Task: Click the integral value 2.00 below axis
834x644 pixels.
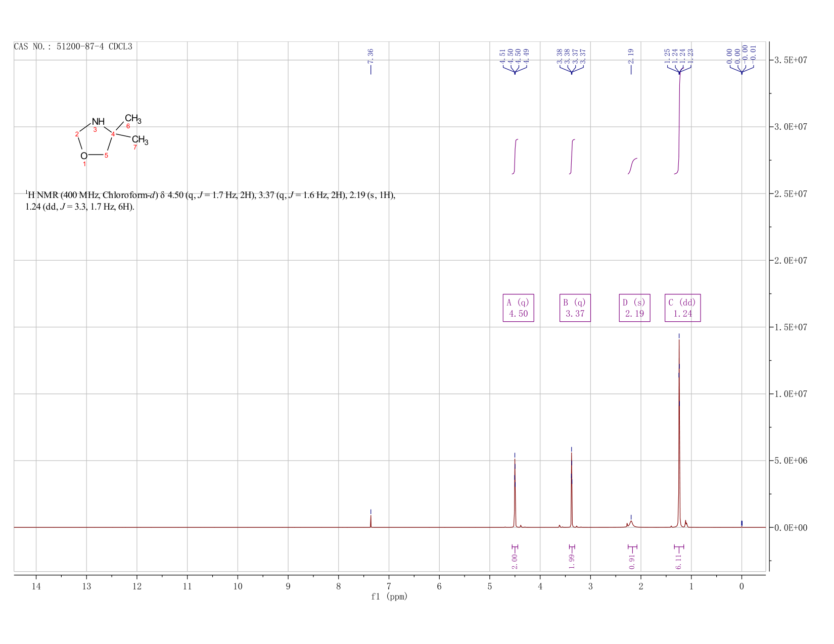Action: pos(515,561)
